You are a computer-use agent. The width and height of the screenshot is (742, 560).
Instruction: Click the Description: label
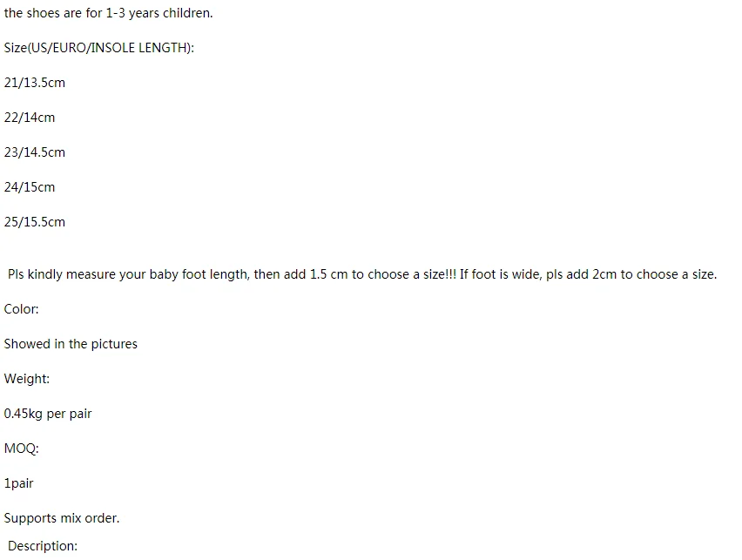click(x=43, y=546)
